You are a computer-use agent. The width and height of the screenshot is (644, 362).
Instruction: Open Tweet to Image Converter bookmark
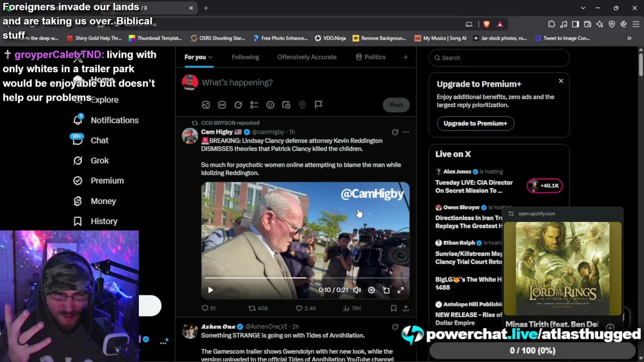562,38
